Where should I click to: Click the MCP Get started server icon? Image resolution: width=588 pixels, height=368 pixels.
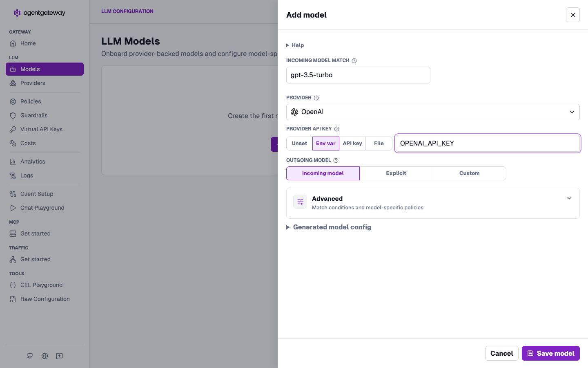[x=13, y=233]
